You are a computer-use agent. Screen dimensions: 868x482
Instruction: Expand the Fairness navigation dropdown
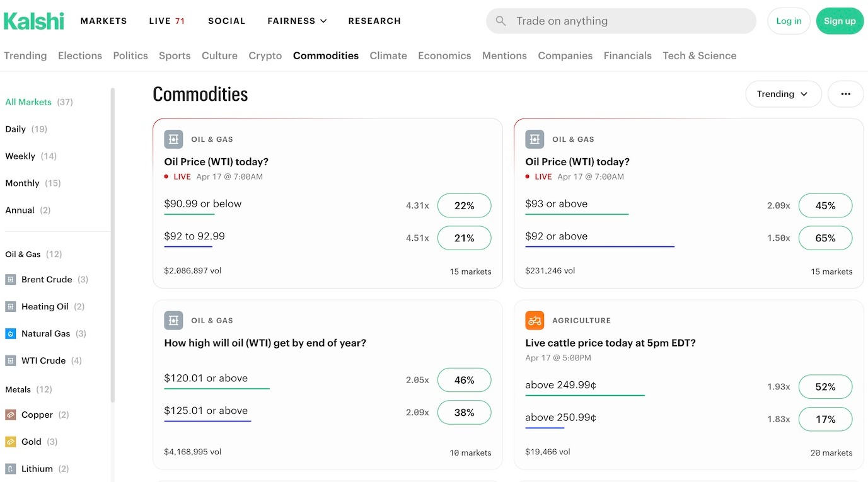click(297, 21)
